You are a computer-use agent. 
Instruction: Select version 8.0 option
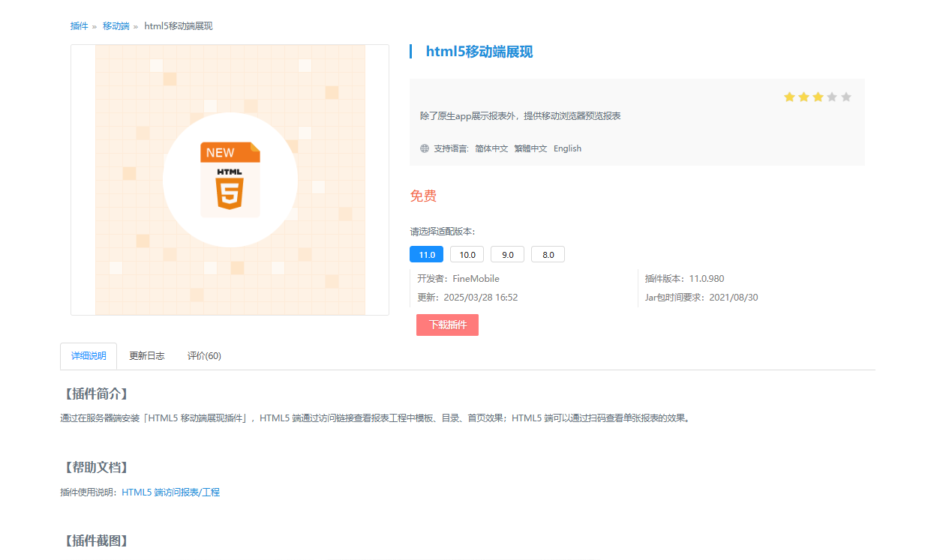pos(548,254)
